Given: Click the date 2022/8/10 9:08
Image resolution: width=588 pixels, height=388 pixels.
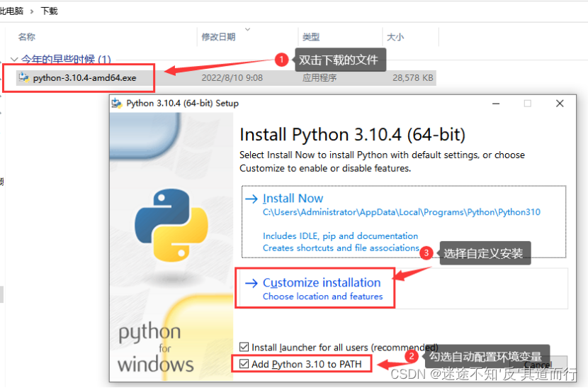Looking at the screenshot, I should coord(232,78).
